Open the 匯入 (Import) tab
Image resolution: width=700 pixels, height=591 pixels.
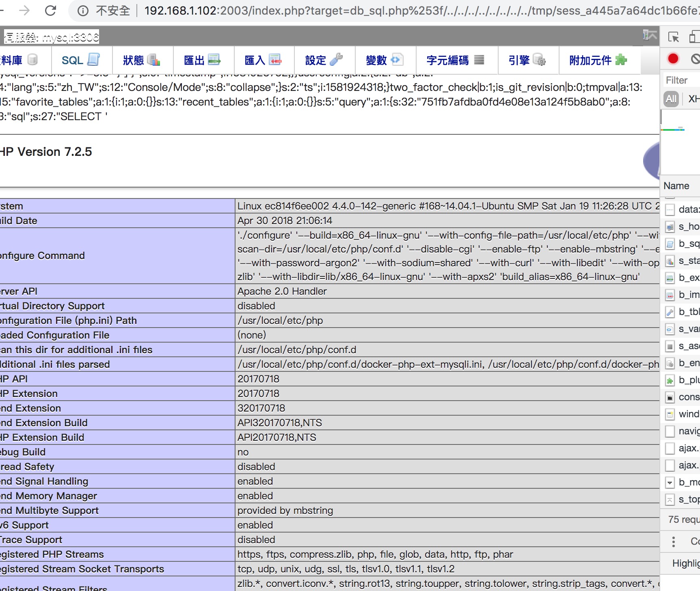264,60
